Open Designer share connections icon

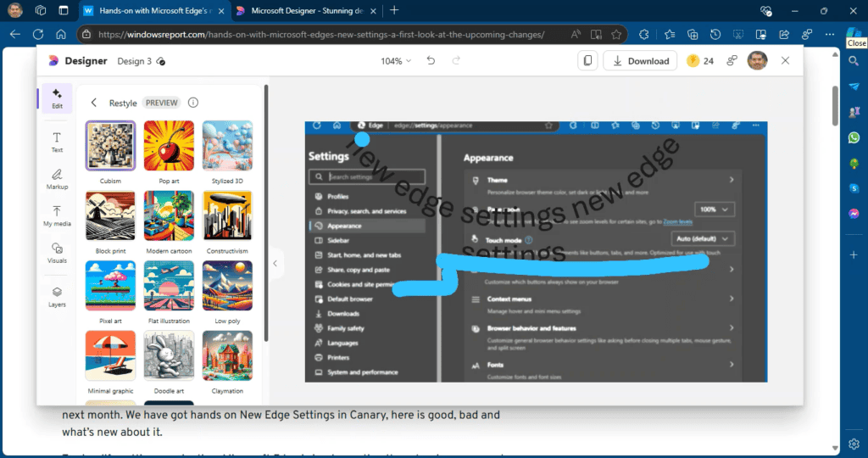732,61
